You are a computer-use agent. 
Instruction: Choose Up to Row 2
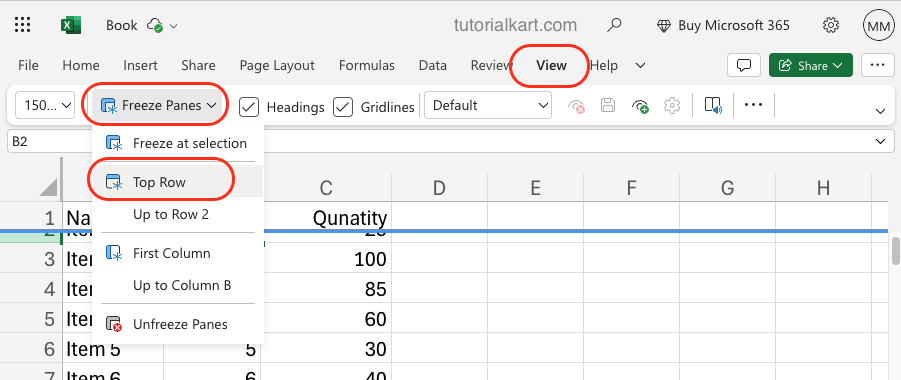[x=178, y=214]
